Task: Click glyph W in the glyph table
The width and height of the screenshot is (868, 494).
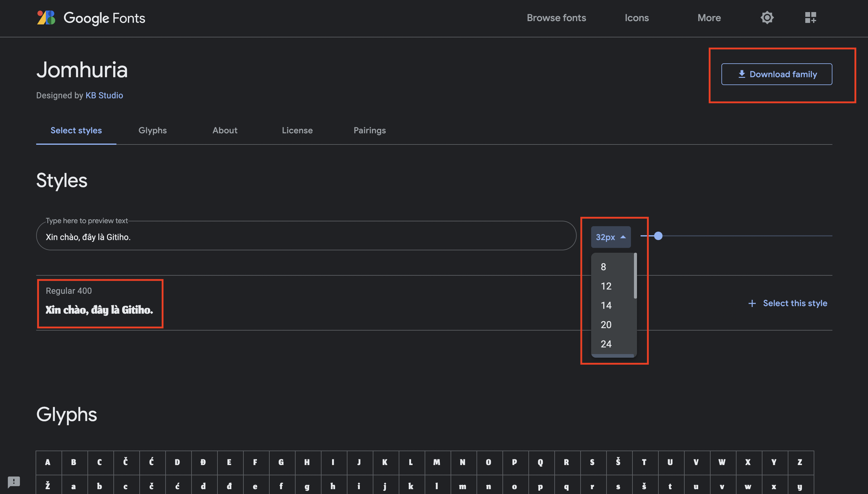Action: coord(723,462)
